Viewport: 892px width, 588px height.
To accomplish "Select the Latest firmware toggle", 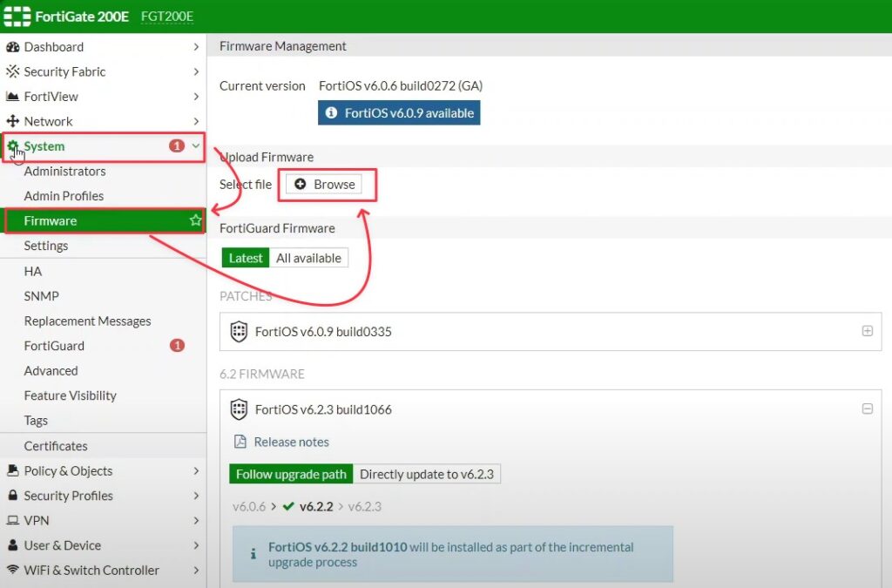I will point(245,258).
